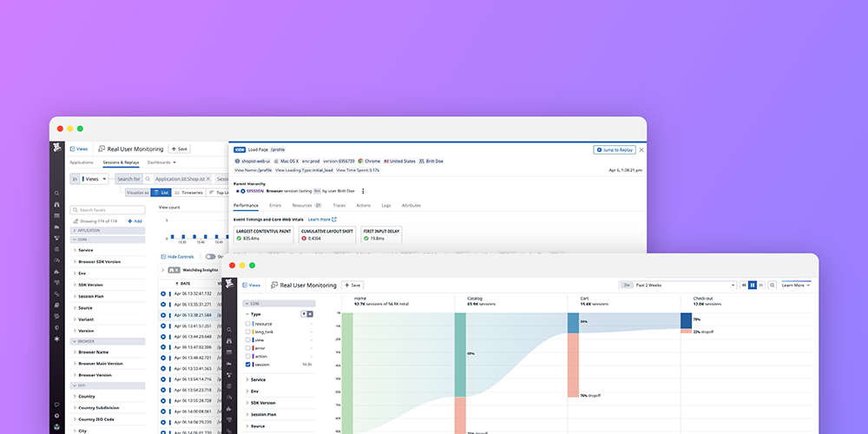
Task: Select Sessions & Replays tab
Action: (121, 162)
